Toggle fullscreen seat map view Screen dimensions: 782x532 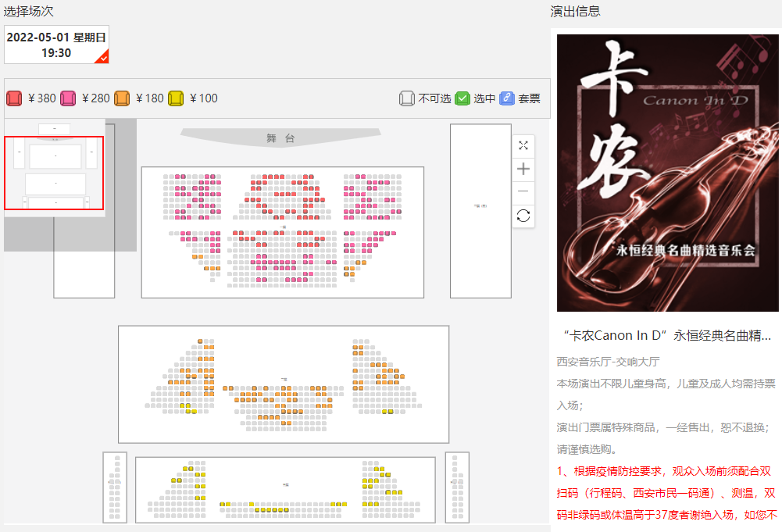click(523, 145)
